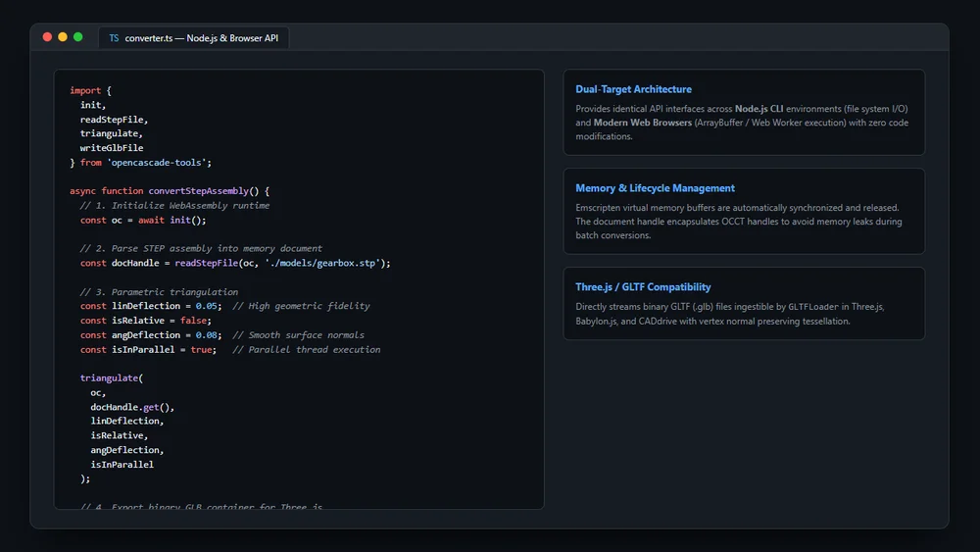Click the 'Initialize WebAssembly runtime' comment
980x552 pixels.
(175, 206)
